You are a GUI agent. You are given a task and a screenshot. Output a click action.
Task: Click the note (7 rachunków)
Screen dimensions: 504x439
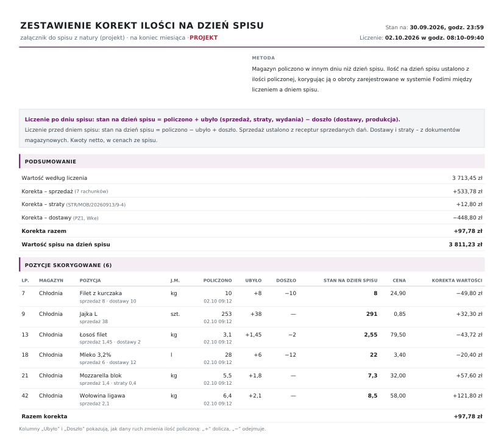[x=91, y=191]
